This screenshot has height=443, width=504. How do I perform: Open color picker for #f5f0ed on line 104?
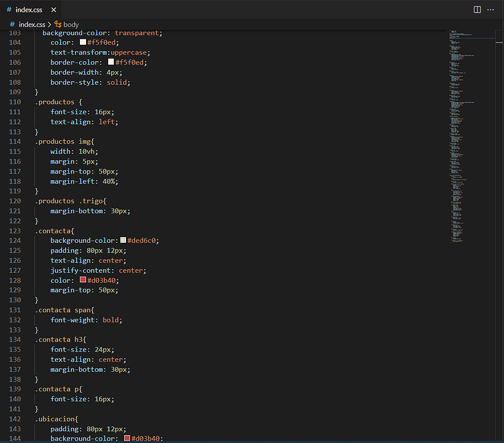(83, 42)
